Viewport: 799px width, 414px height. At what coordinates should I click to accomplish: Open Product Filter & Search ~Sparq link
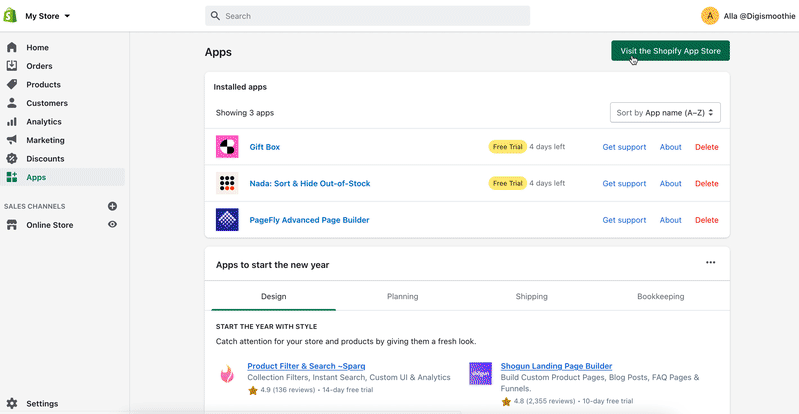click(x=306, y=366)
